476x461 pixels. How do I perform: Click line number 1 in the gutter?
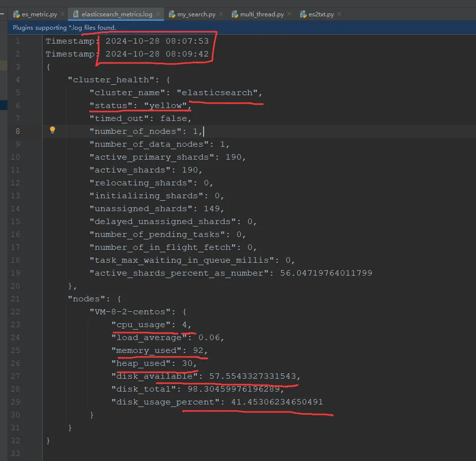click(x=18, y=41)
